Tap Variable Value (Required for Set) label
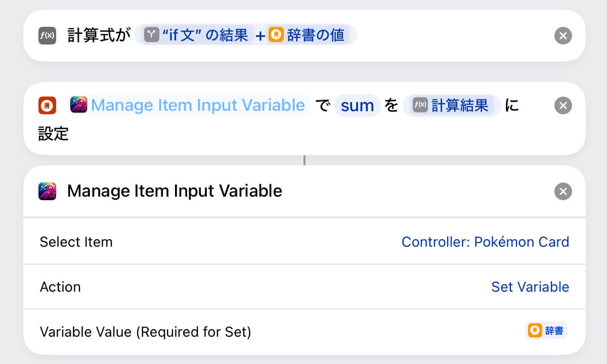607x364 pixels. coord(145,332)
